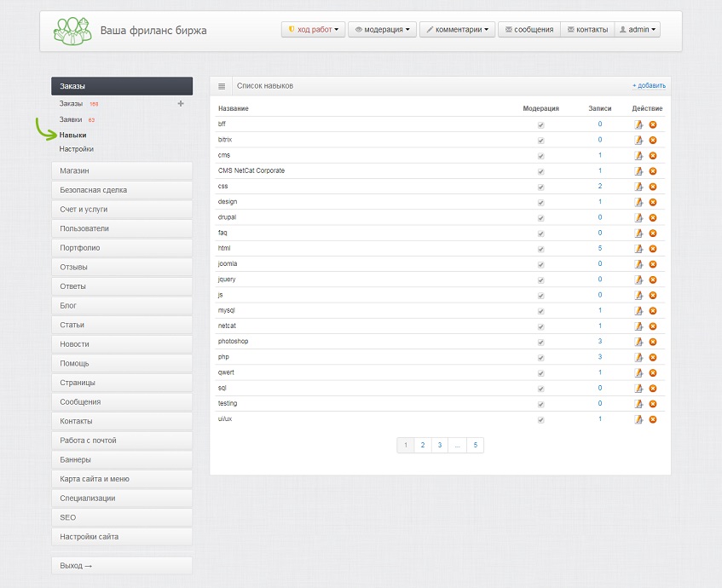Open the сообщения top menu item

click(529, 30)
